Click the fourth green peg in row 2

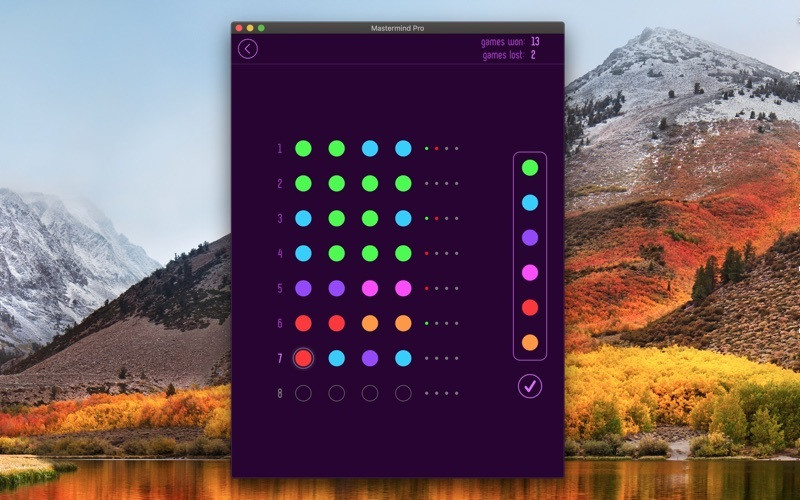(x=403, y=184)
